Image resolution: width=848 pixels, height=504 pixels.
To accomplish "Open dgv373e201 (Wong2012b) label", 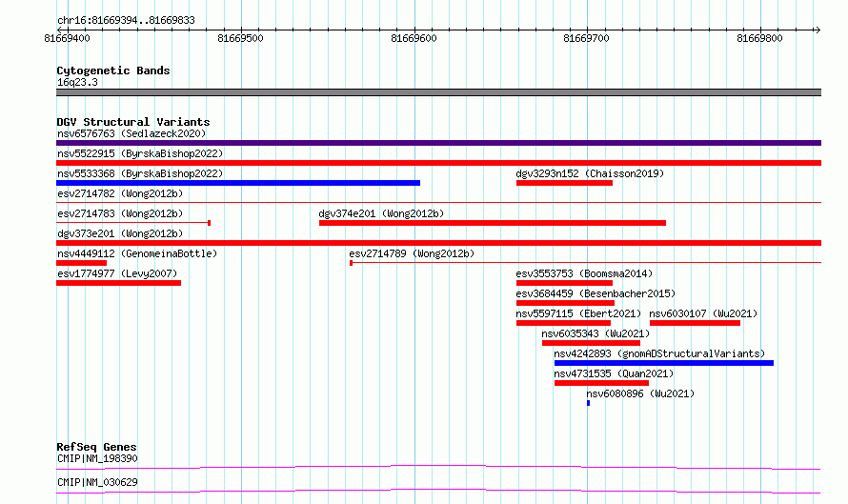I will [x=120, y=233].
